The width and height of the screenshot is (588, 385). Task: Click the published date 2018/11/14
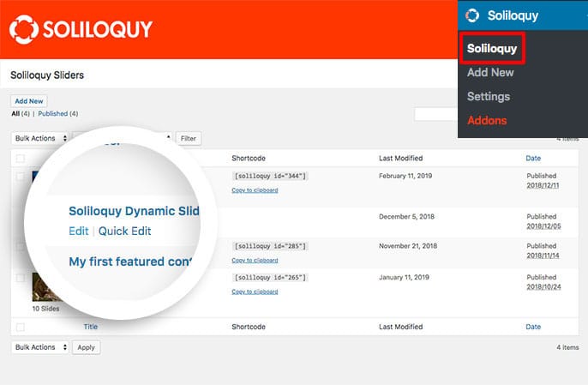[543, 256]
